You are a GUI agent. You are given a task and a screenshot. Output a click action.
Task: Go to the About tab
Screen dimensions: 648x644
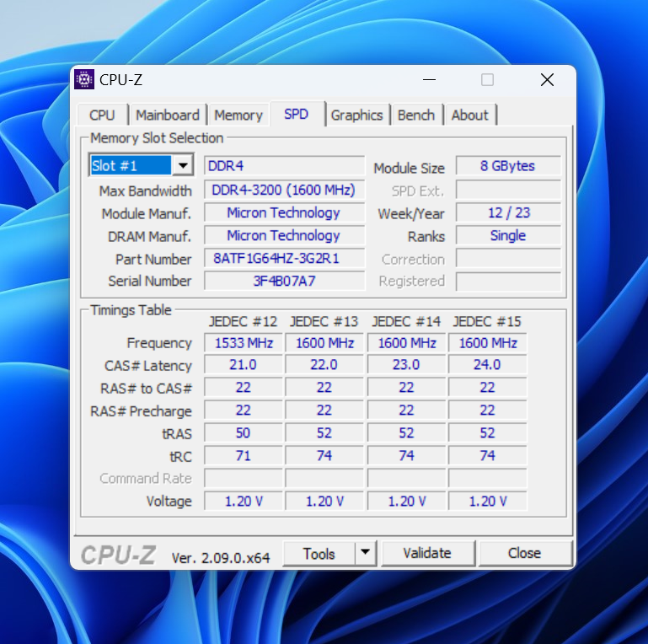point(470,115)
